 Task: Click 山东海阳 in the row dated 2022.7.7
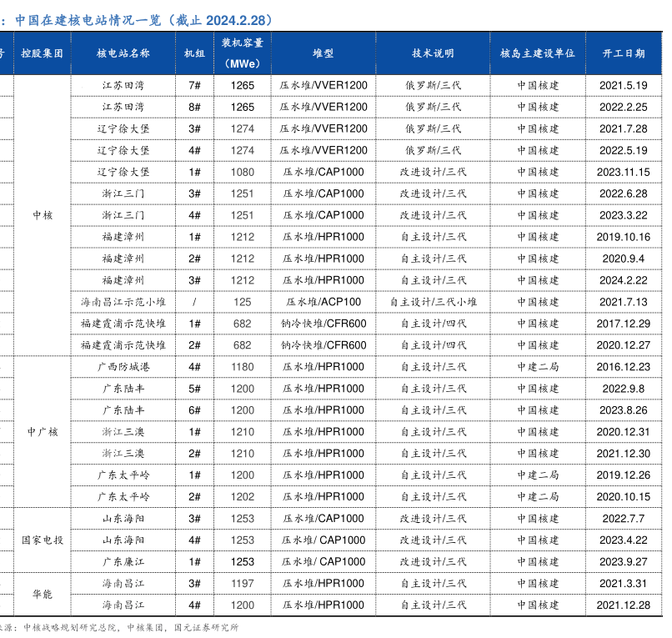coord(123,519)
